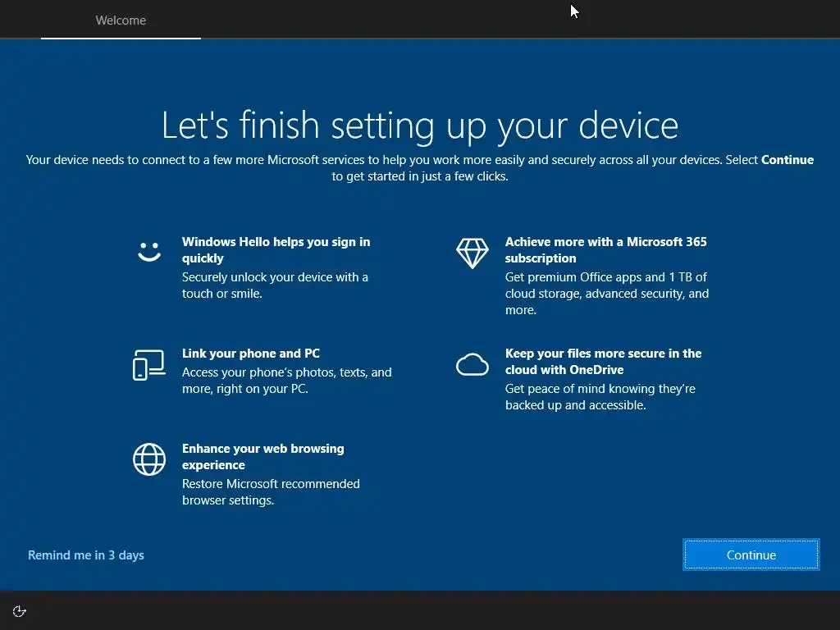
Task: Click "Get premium Office apps" description text
Action: [607, 293]
